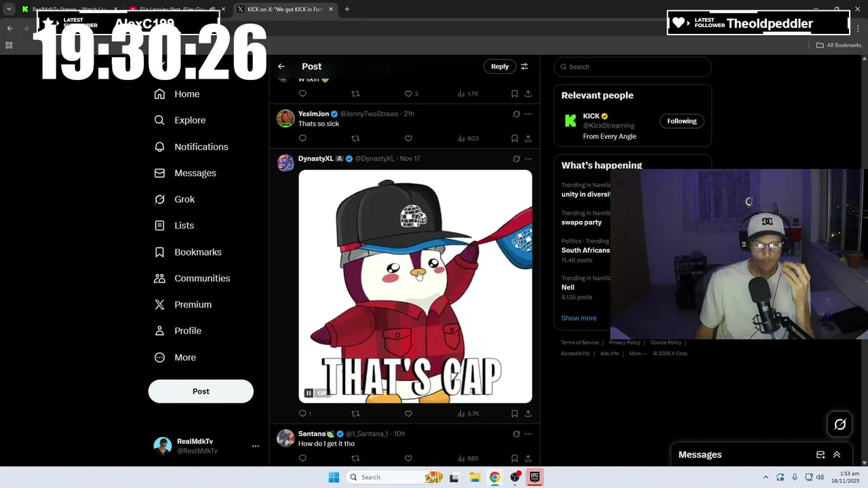The height and width of the screenshot is (488, 868).
Task: Open Premium in sidebar
Action: [x=183, y=305]
